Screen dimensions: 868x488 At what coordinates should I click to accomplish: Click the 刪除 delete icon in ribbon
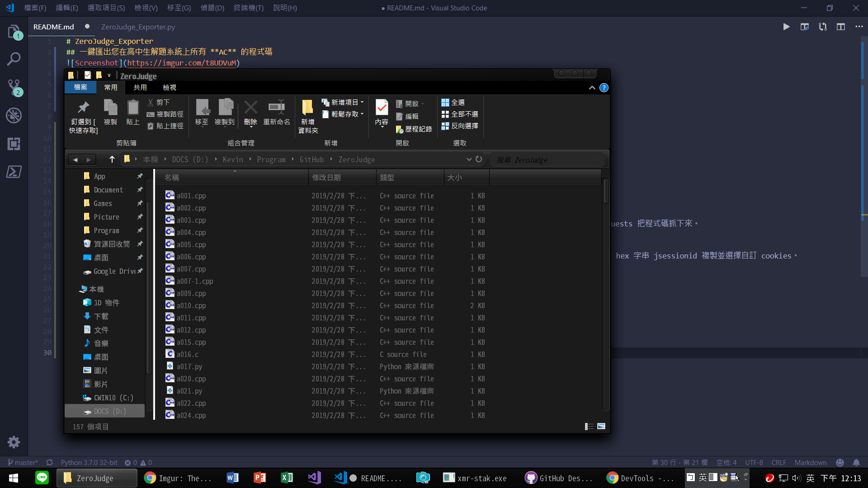[x=250, y=108]
